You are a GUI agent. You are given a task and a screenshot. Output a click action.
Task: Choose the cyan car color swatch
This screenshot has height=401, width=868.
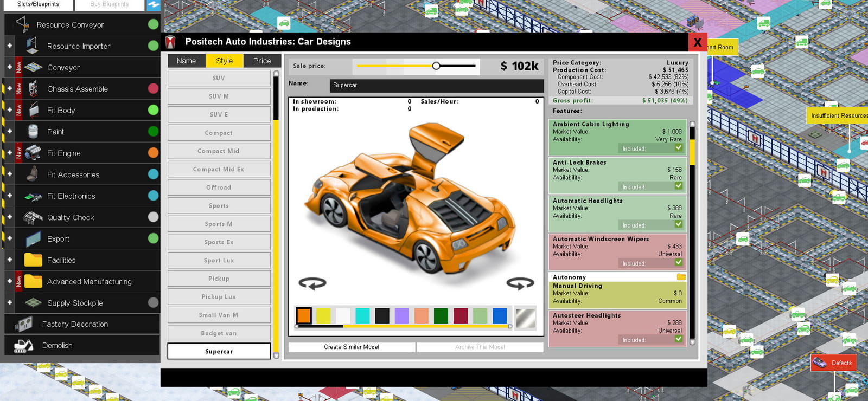point(362,315)
